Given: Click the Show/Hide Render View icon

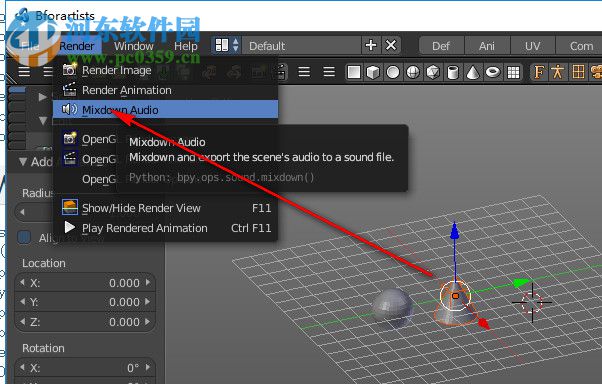Looking at the screenshot, I should 70,207.
